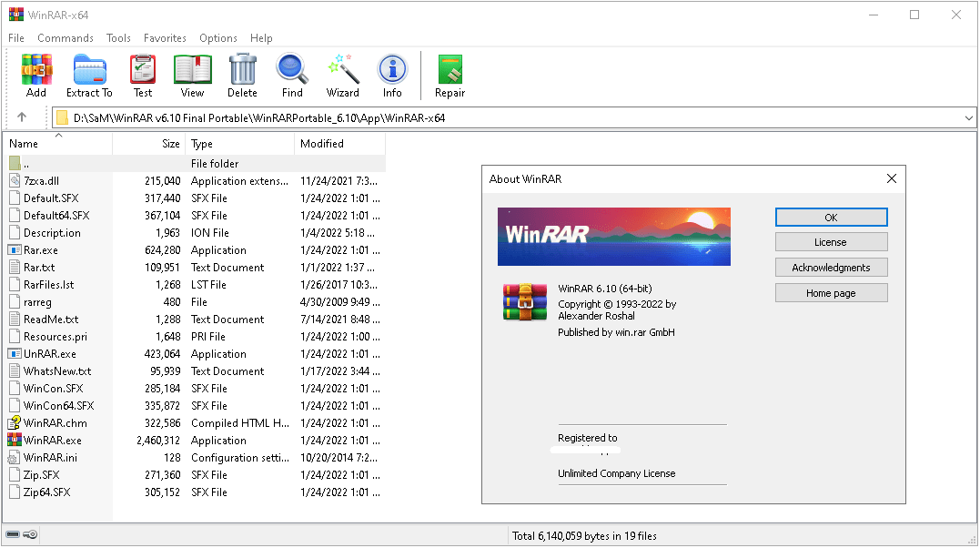The width and height of the screenshot is (980, 548).
Task: Click the 10/20/2014 modified date cell
Action: click(x=338, y=458)
